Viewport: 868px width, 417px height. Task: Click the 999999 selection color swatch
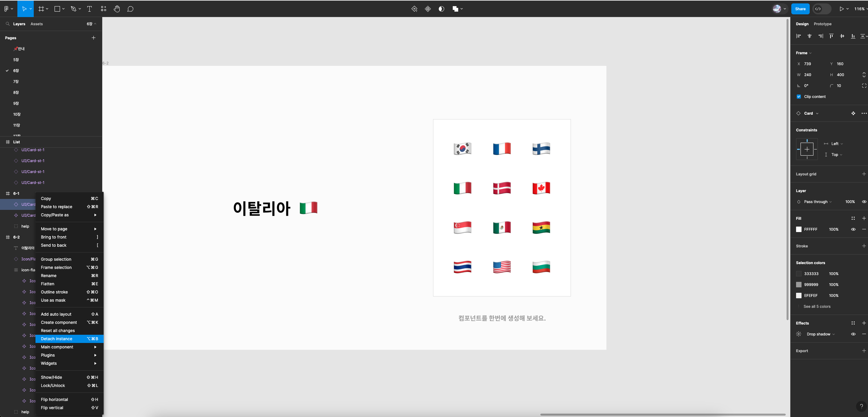[x=799, y=285]
